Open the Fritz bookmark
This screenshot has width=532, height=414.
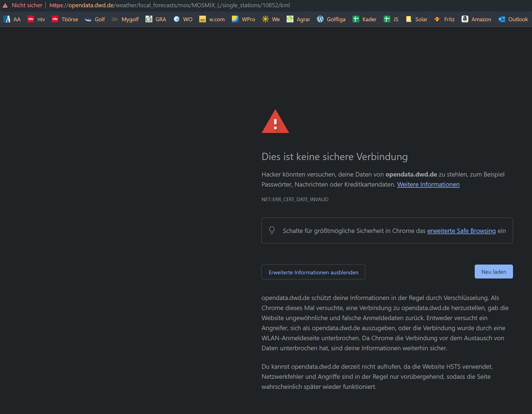(x=445, y=19)
